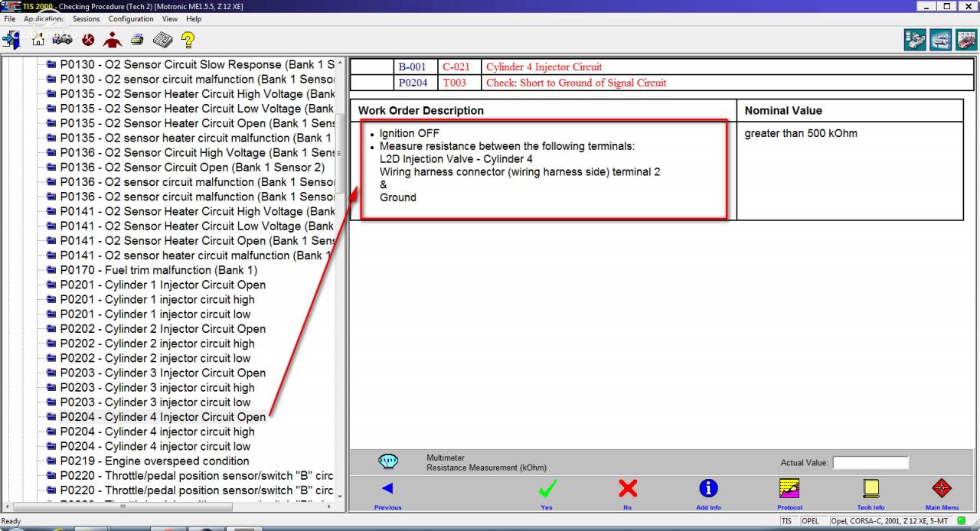Click the car with list icon top right

(915, 40)
